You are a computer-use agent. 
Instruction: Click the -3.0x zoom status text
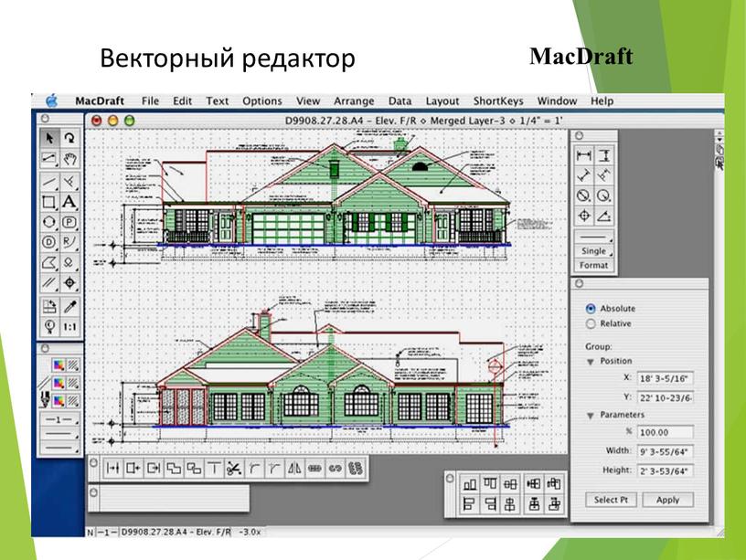(250, 532)
